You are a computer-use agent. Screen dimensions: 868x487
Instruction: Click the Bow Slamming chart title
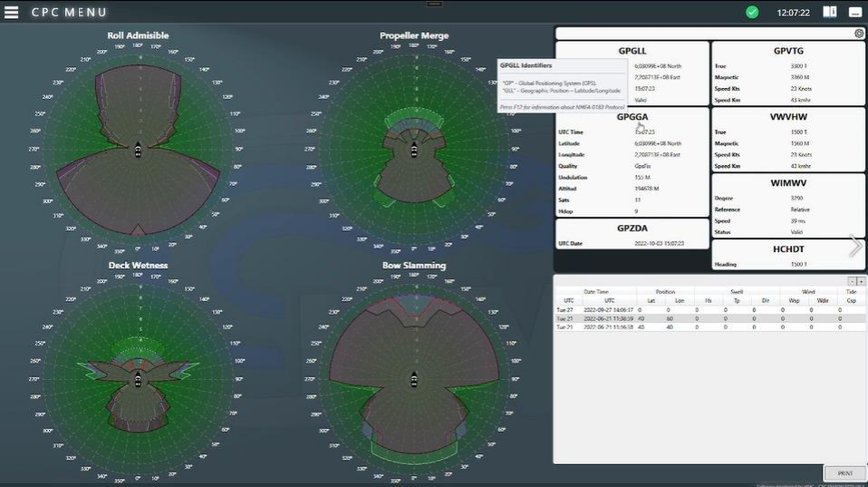(414, 266)
